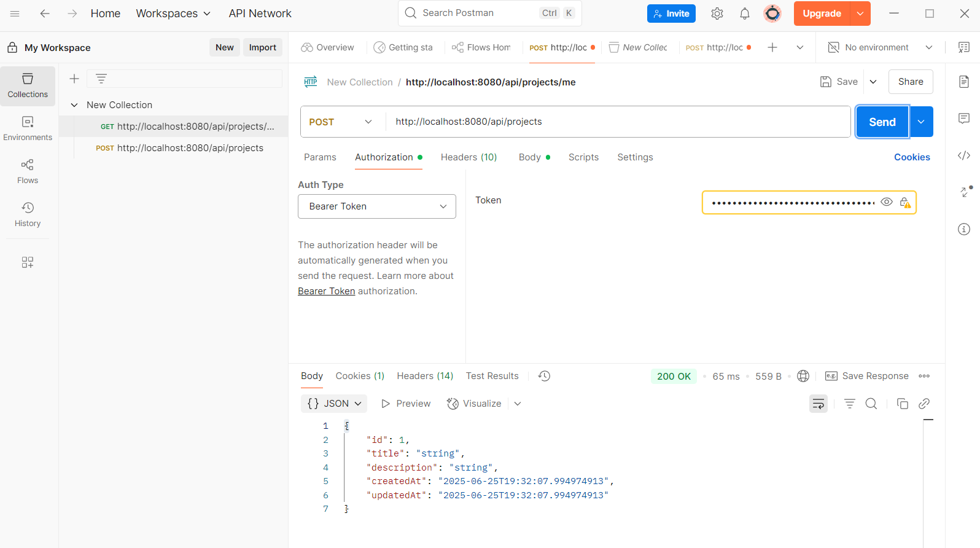Open the Bearer Token auth type dropdown
The image size is (980, 548).
point(377,206)
